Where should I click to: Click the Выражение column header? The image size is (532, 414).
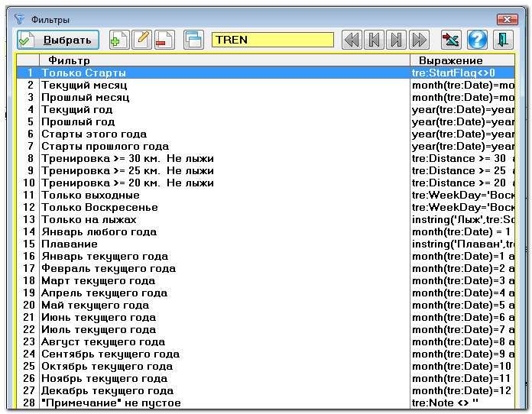coord(462,60)
